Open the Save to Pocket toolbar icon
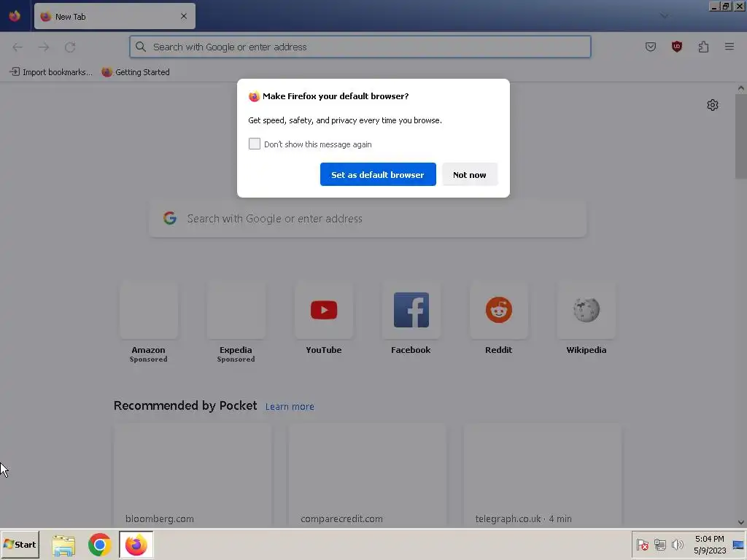747x560 pixels. (x=650, y=47)
